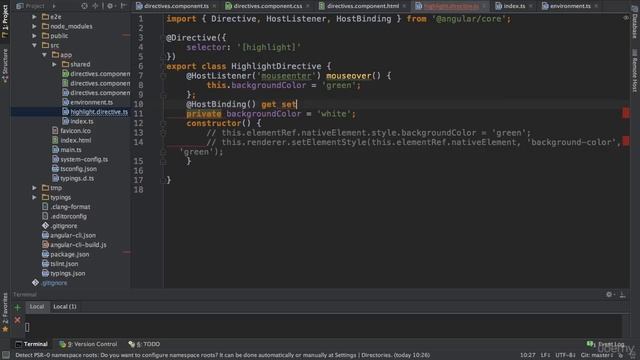Expand the public folder
Viewport: 640px width, 360px height.
pos(35,36)
